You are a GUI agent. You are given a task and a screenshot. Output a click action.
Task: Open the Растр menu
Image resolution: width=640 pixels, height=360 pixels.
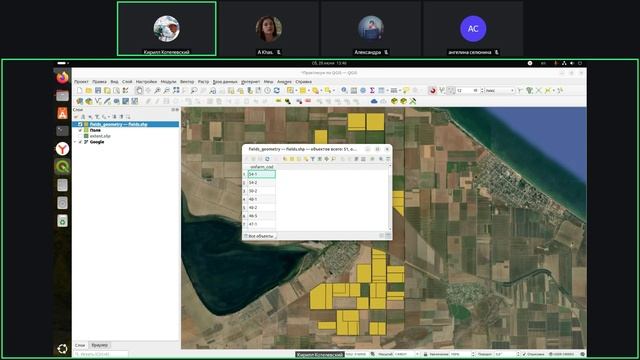[203, 82]
